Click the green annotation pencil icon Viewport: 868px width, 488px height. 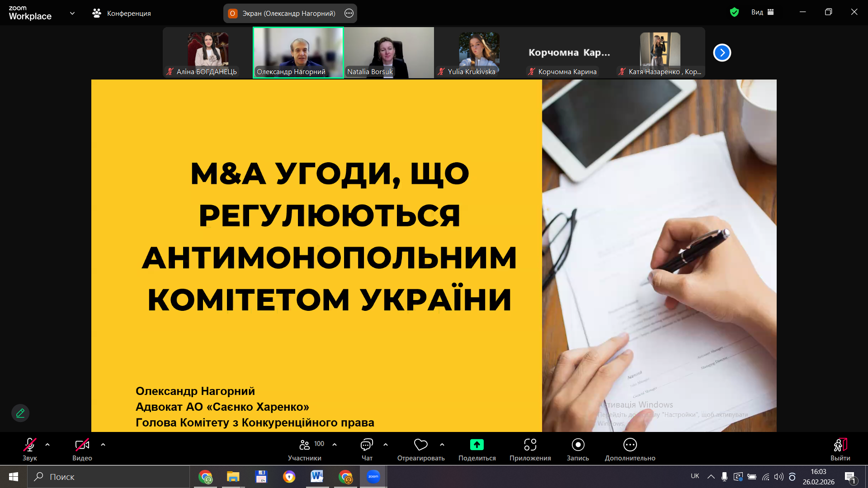click(x=20, y=413)
